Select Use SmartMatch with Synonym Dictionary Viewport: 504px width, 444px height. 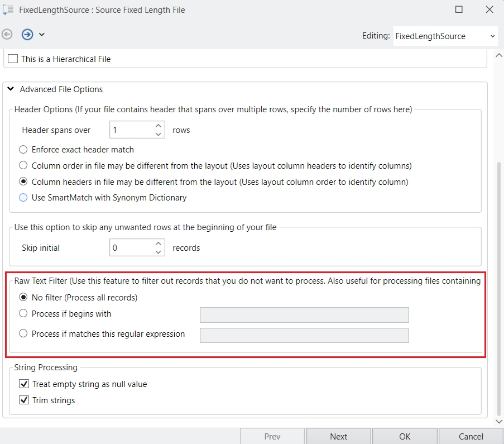[x=23, y=198]
